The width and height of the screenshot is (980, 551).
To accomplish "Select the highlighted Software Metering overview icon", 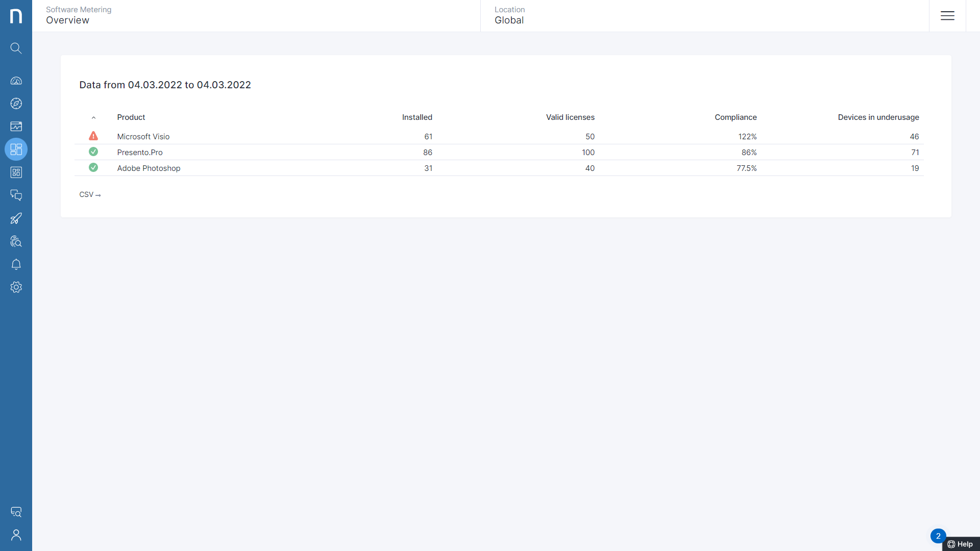I will coord(16,149).
